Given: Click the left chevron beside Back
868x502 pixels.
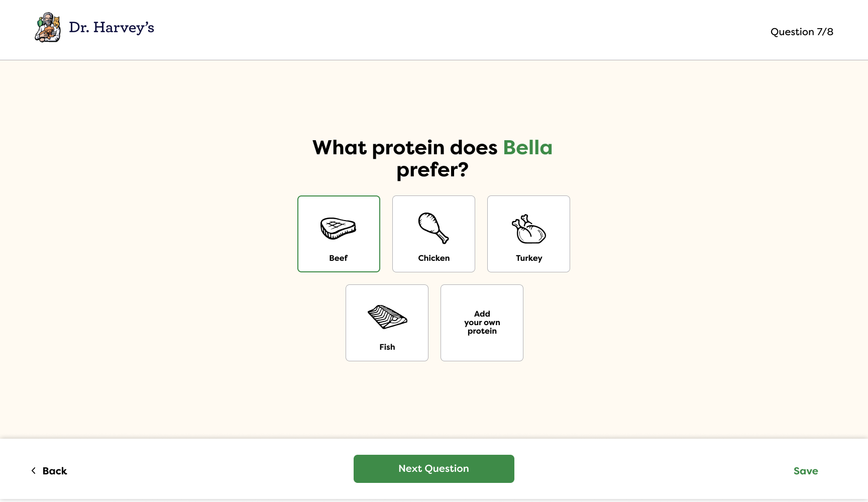Looking at the screenshot, I should click(34, 471).
